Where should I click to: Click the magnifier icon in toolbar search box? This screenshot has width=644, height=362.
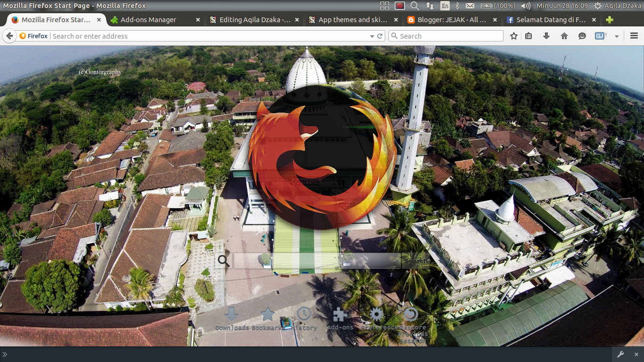point(394,36)
